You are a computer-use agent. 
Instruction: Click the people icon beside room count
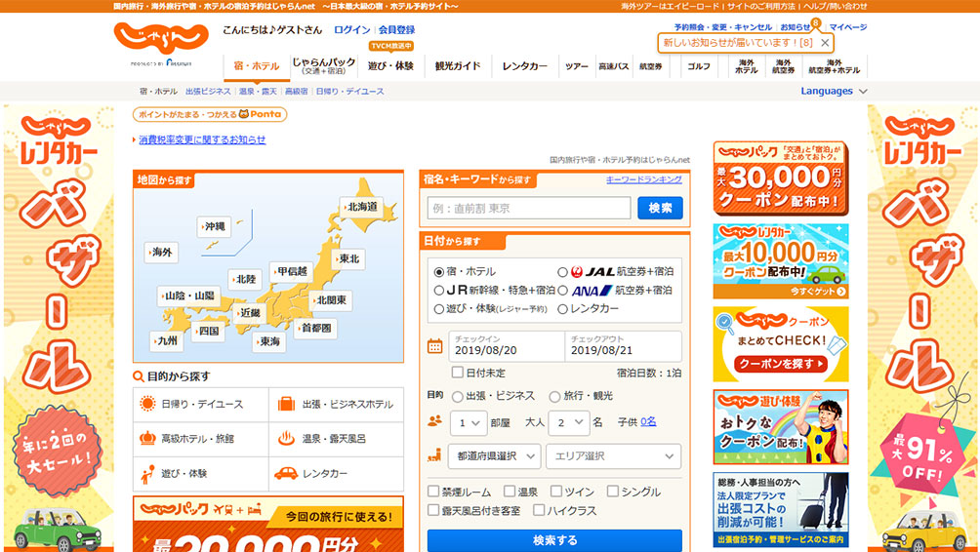tap(435, 421)
